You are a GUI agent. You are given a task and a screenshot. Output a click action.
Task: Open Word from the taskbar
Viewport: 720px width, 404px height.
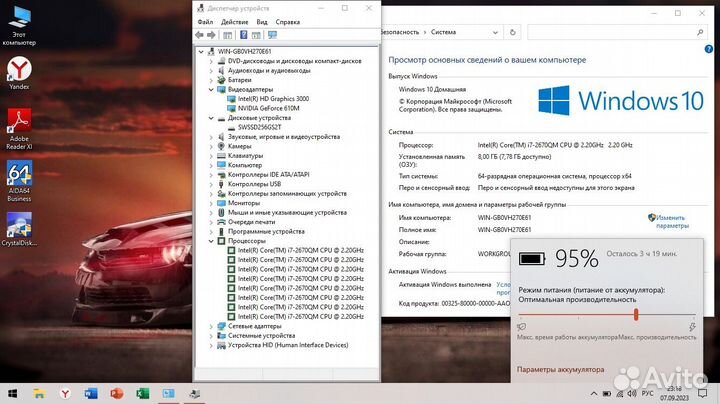tap(91, 393)
